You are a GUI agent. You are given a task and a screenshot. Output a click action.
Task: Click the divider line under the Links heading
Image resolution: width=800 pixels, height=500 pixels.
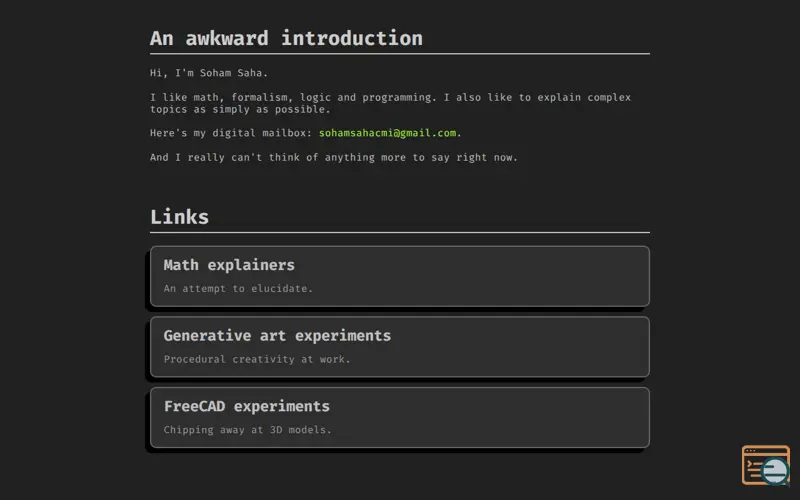[400, 232]
